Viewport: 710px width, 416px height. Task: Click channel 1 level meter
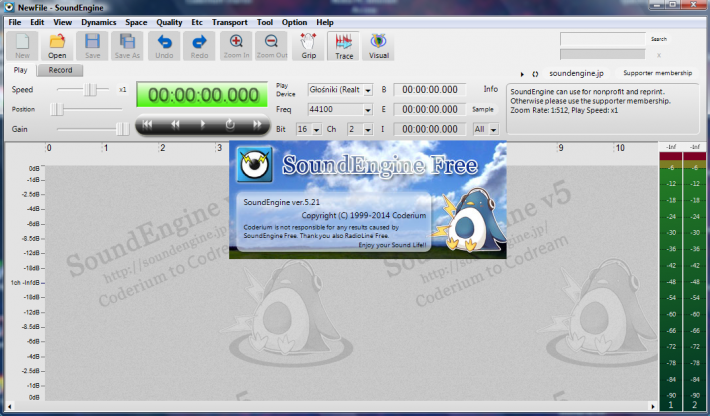pos(671,281)
